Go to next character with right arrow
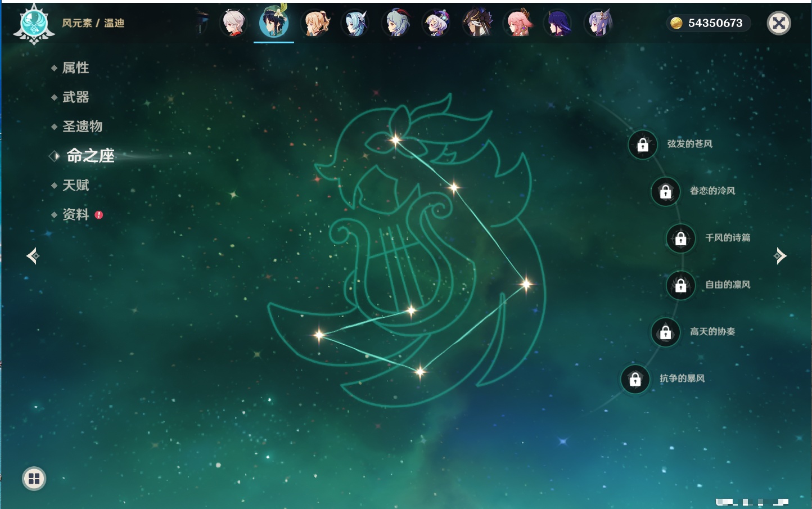812x509 pixels. (x=780, y=256)
